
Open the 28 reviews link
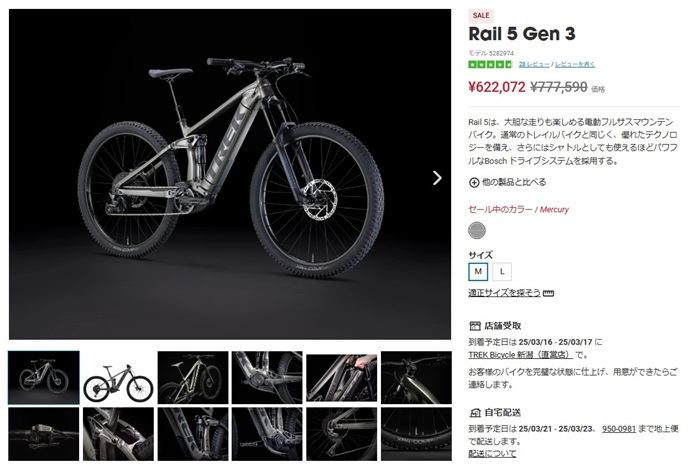[x=534, y=64]
